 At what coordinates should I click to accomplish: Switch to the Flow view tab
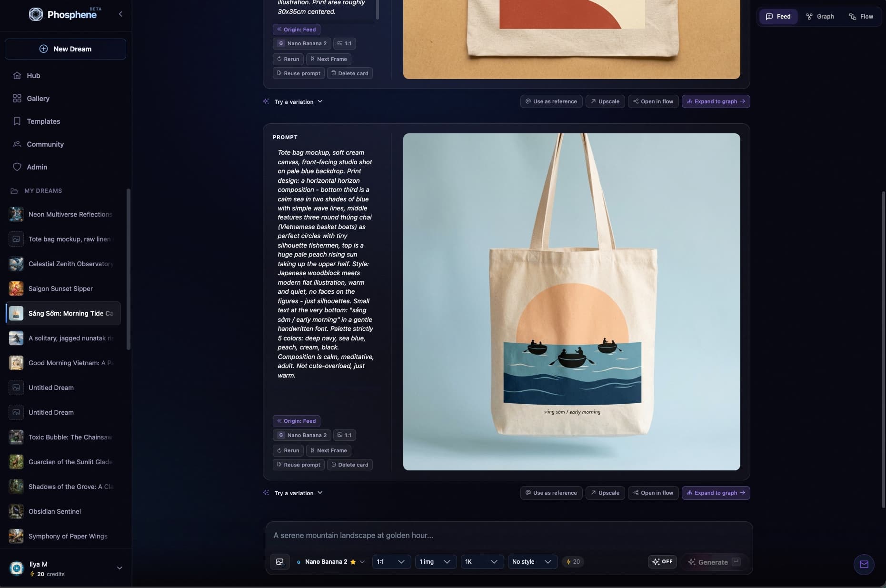pyautogui.click(x=861, y=17)
